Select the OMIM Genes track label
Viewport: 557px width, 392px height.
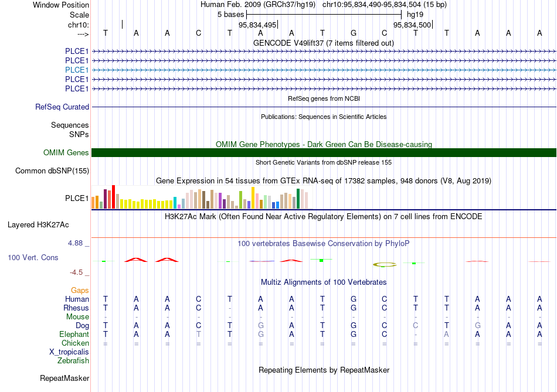(66, 153)
